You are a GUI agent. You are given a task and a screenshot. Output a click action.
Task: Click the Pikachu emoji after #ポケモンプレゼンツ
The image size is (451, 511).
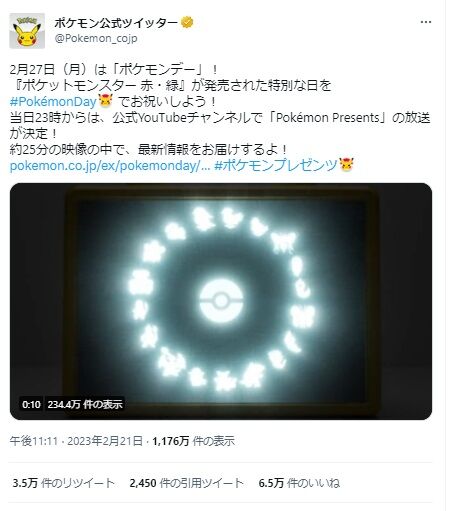[x=346, y=165]
